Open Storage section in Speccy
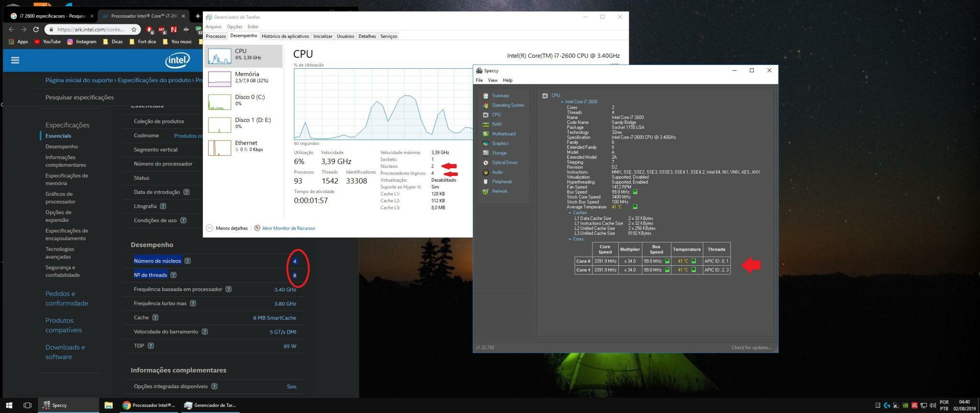 click(x=499, y=153)
